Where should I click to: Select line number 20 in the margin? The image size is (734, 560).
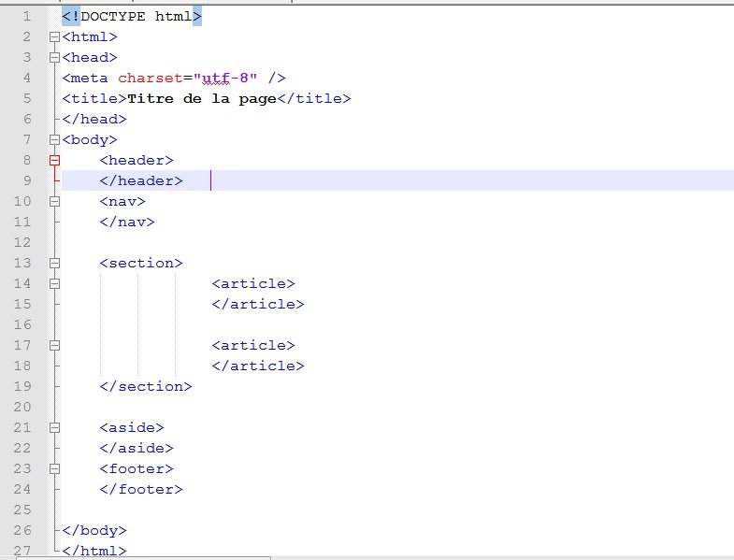[x=22, y=407]
